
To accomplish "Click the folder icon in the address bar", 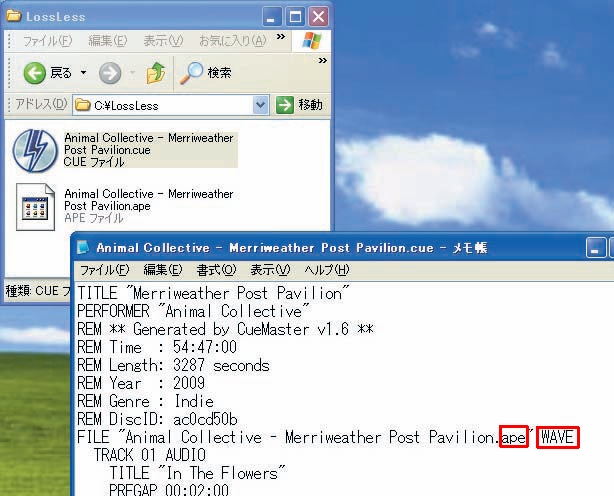I will tap(83, 105).
